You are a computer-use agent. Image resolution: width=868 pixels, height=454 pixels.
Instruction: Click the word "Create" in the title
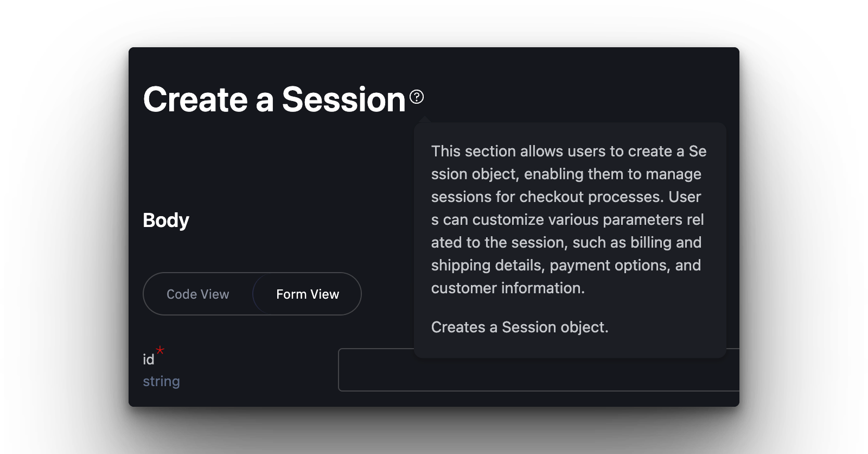(195, 100)
